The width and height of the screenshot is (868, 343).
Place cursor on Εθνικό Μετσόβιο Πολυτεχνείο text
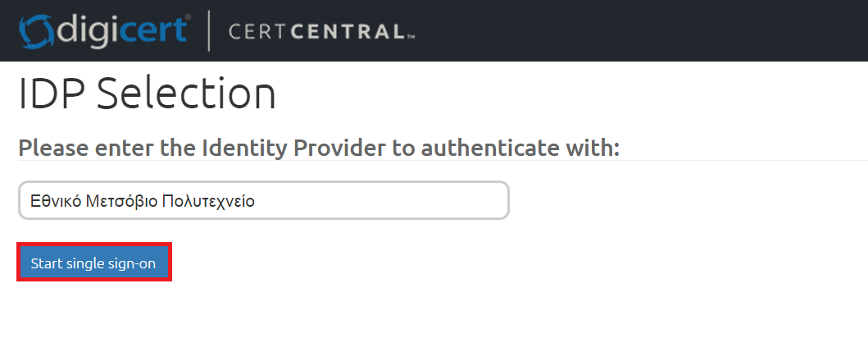[x=143, y=200]
